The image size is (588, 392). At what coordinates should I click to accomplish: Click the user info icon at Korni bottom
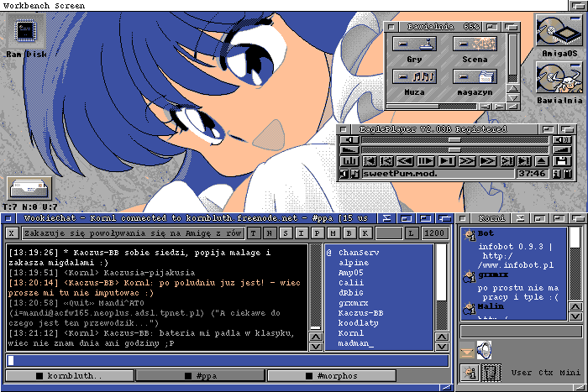(470, 373)
